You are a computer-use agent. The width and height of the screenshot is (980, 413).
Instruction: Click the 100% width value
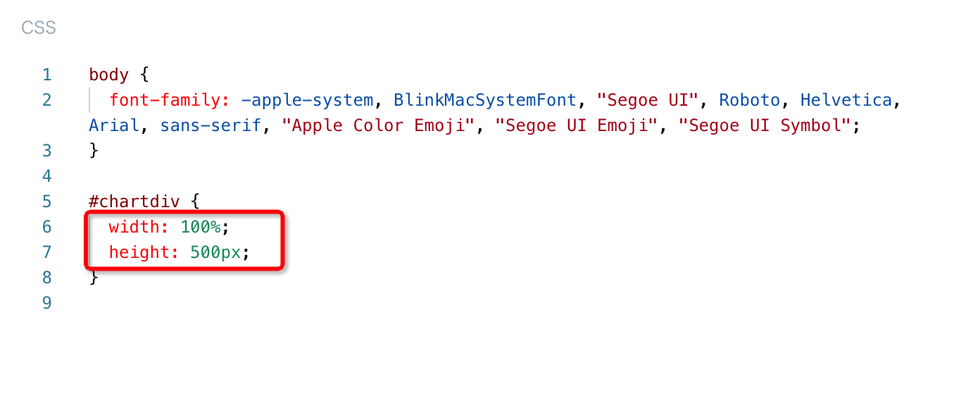201,227
